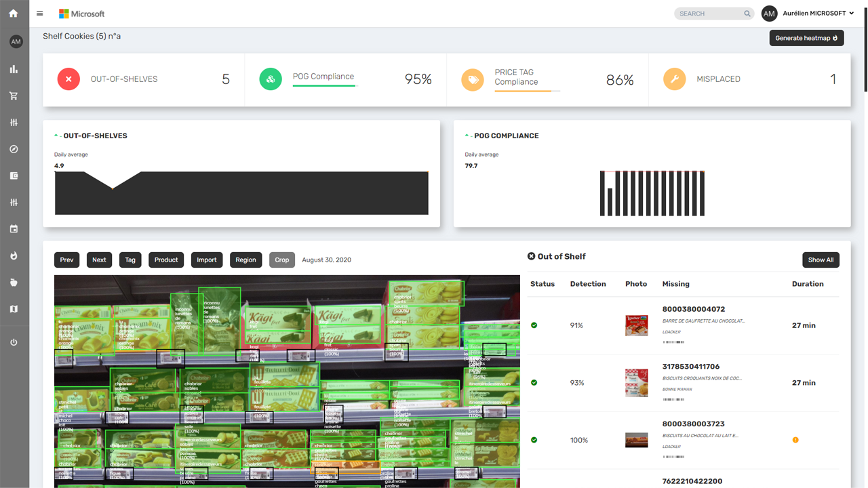Screen dimensions: 868x488
Task: Open the flame sidebar icon
Action: point(14,256)
